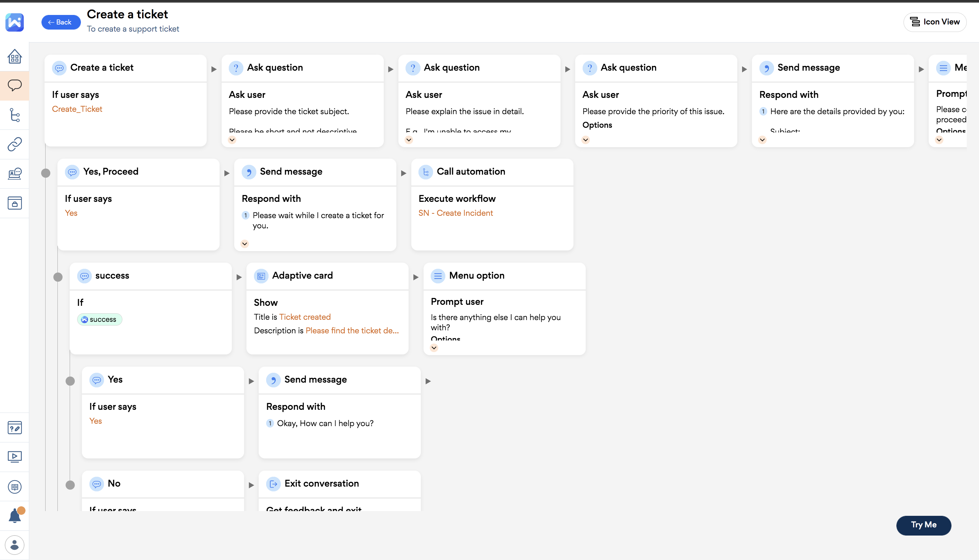Open the marketplace box sidebar icon

pyautogui.click(x=15, y=203)
